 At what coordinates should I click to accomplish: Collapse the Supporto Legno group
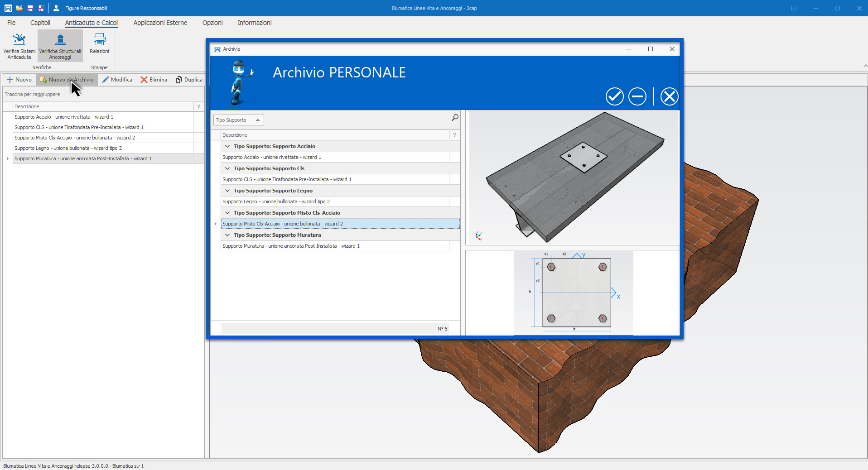click(227, 191)
